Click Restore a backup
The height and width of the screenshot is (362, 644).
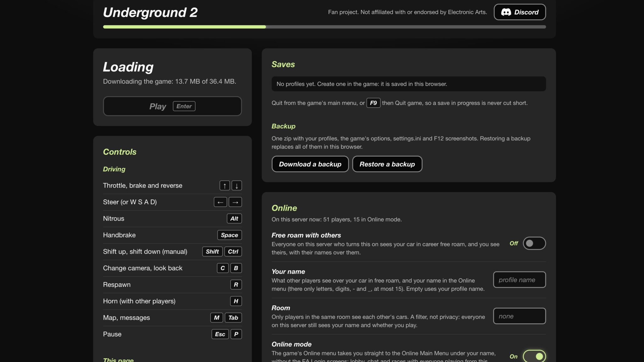(x=387, y=164)
